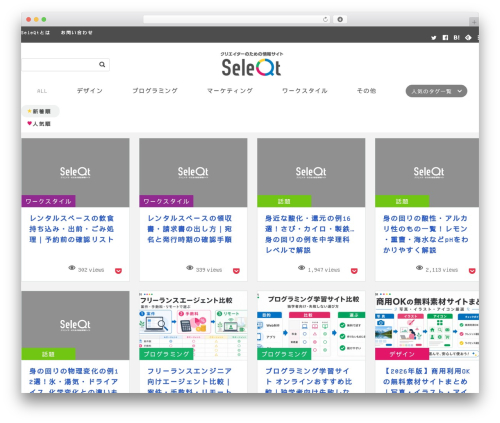Open article 商用利用OKの無料素材サイトまとめ
Image resolution: width=500 pixels, height=423 pixels.
(x=426, y=380)
